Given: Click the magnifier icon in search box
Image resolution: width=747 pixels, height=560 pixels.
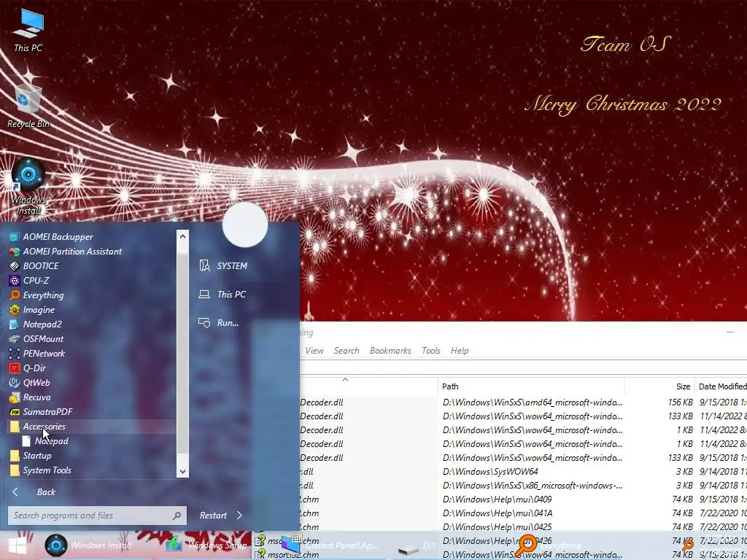Looking at the screenshot, I should pos(177,516).
